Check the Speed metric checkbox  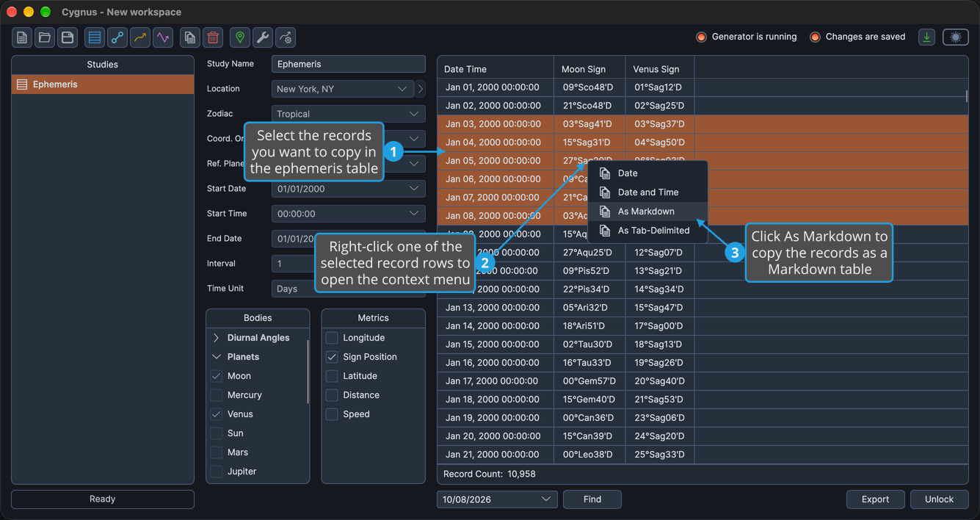point(332,414)
